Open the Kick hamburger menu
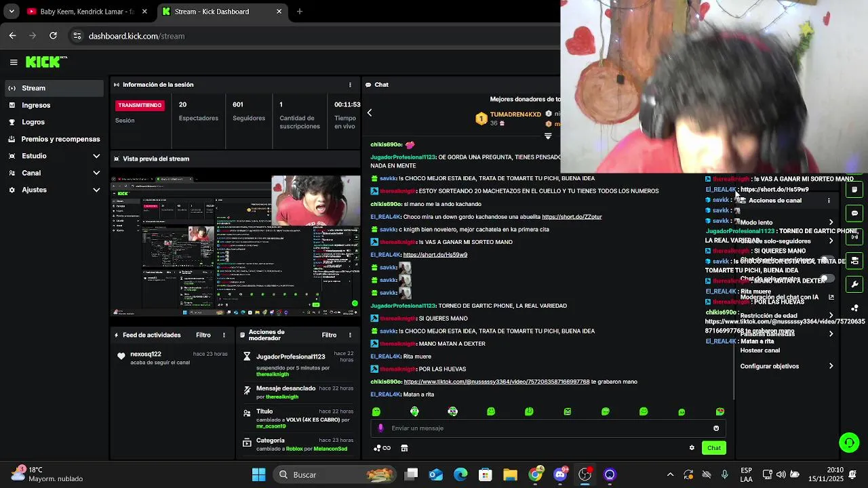This screenshot has width=868, height=488. coord(14,62)
